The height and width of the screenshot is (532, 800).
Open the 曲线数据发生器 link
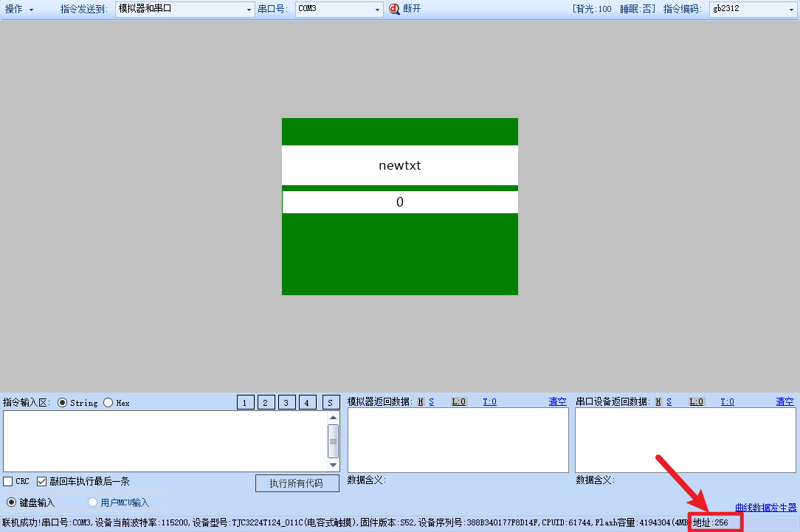pyautogui.click(x=765, y=507)
